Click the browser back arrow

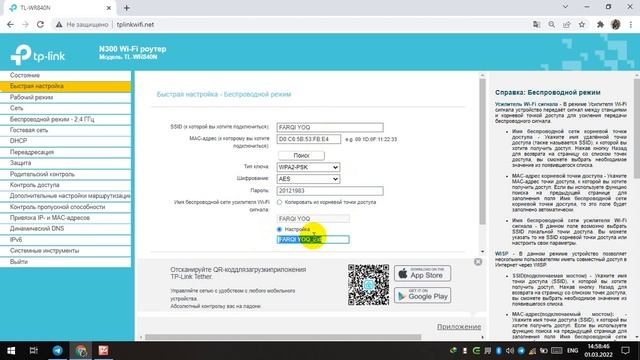(10, 24)
